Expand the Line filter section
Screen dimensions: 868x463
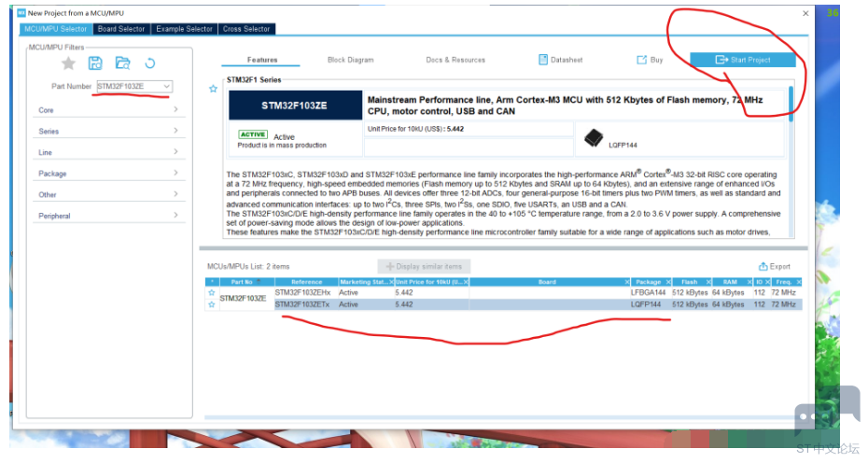click(x=108, y=152)
